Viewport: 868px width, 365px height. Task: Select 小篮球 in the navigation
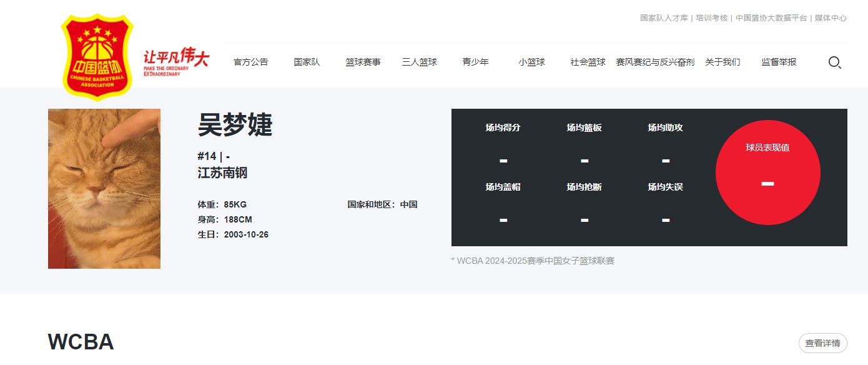531,62
